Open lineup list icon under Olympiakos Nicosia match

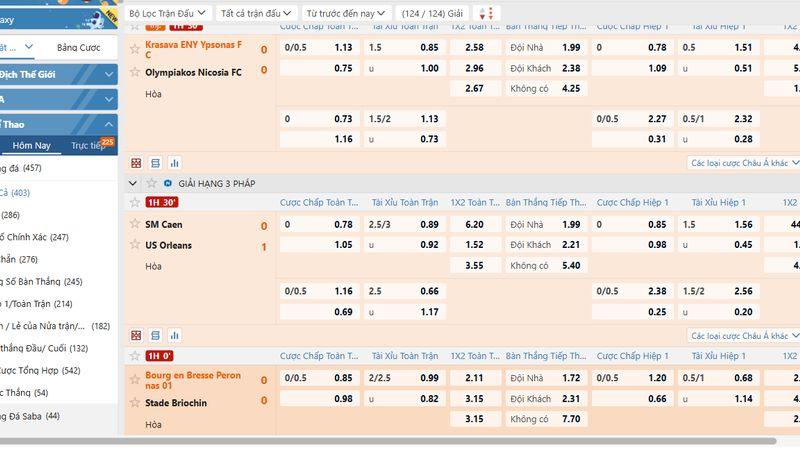pos(156,163)
